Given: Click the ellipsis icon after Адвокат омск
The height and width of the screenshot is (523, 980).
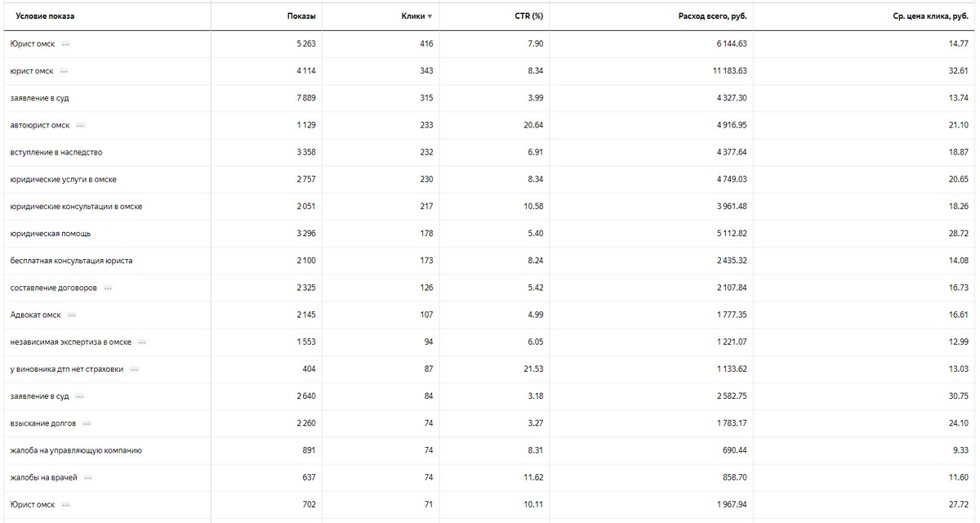Looking at the screenshot, I should pos(72,315).
